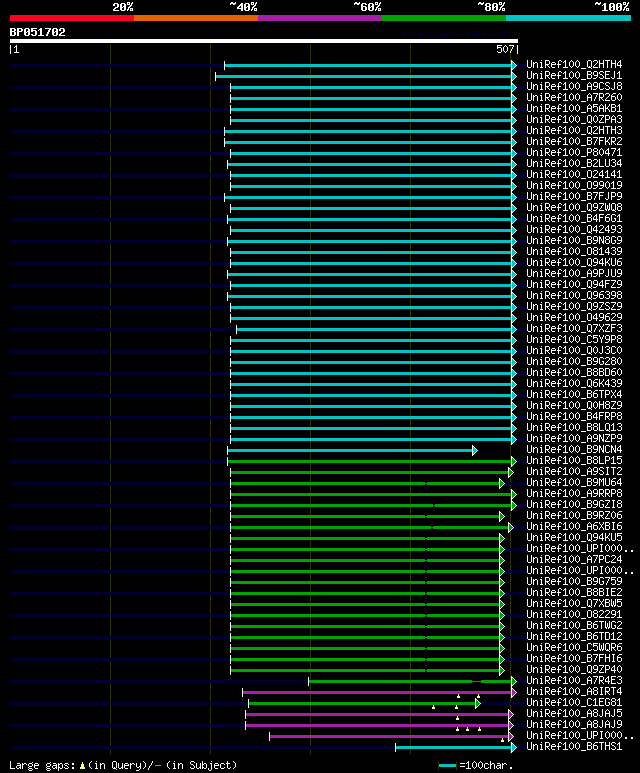Open hit UniRef100_B4F6G1
Viewport: 640px width, 773px height.
pos(574,218)
